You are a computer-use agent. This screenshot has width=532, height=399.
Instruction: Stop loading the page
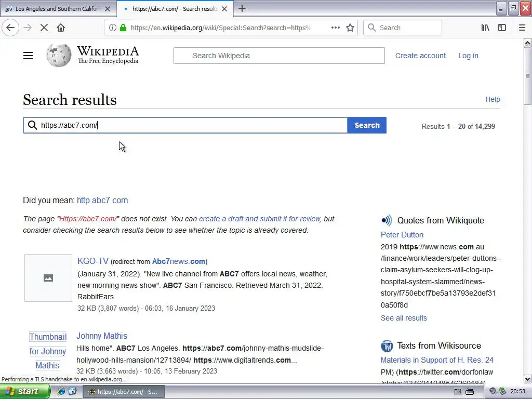coord(44,28)
